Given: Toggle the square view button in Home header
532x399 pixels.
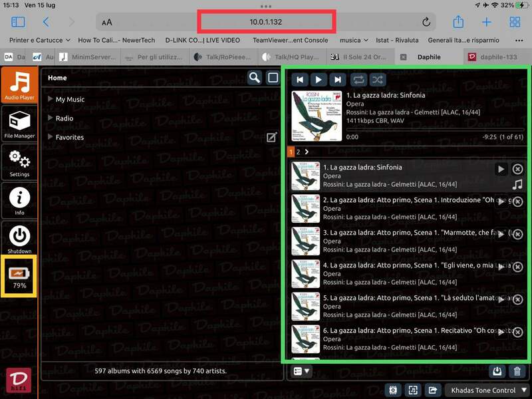Looking at the screenshot, I should click(x=273, y=78).
